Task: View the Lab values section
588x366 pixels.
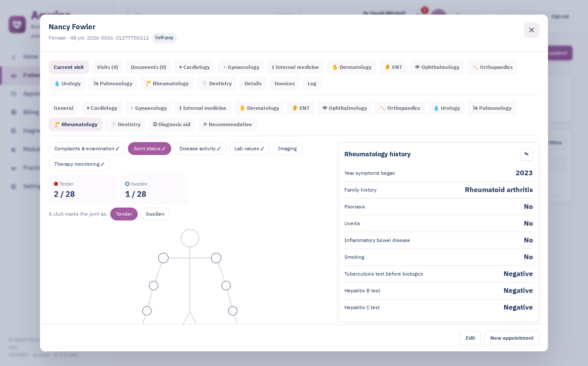Action: click(249, 149)
